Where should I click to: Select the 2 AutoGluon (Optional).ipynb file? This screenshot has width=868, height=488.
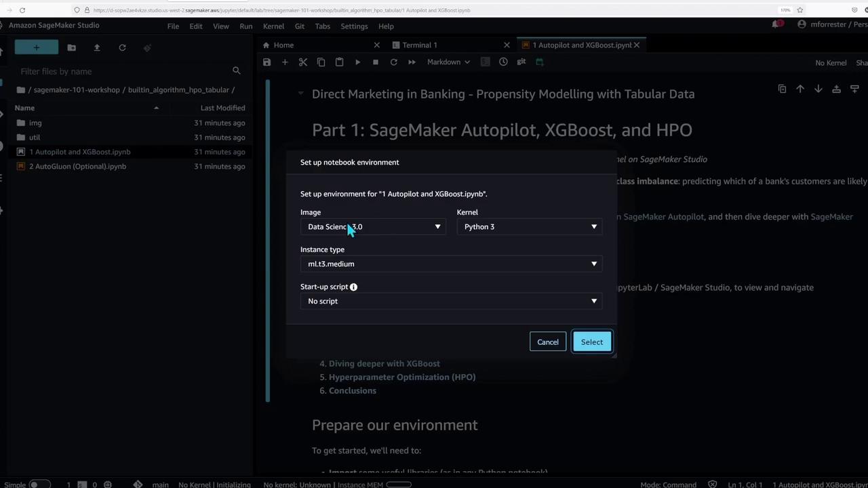click(130, 166)
